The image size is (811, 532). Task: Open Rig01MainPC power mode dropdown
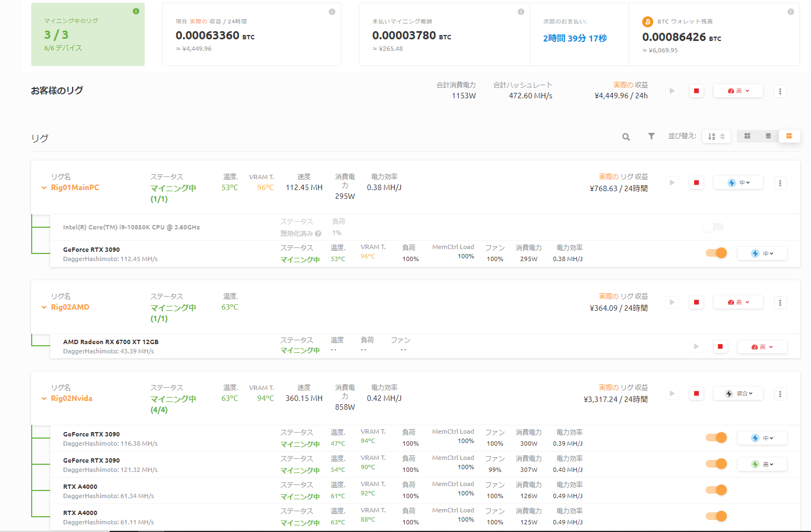(x=738, y=183)
